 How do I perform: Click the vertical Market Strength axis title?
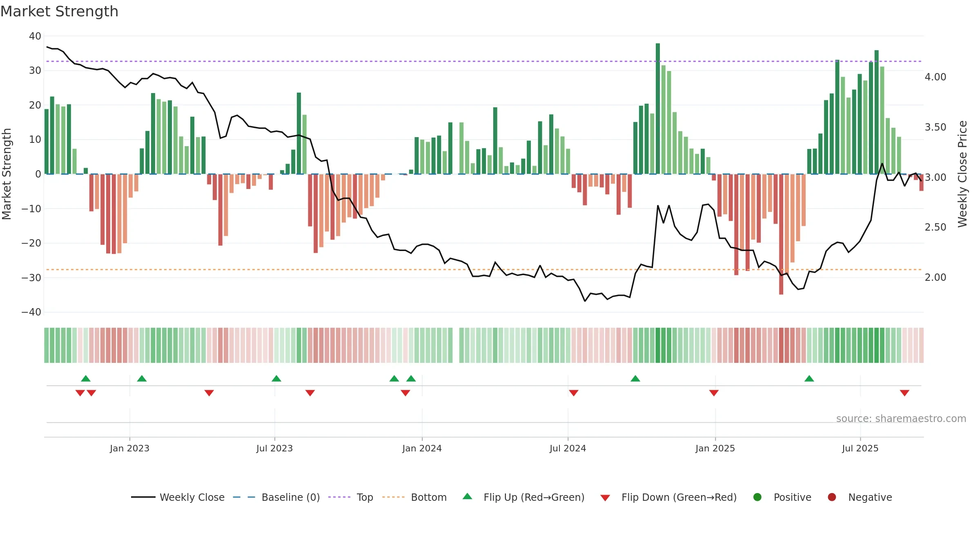[7, 174]
